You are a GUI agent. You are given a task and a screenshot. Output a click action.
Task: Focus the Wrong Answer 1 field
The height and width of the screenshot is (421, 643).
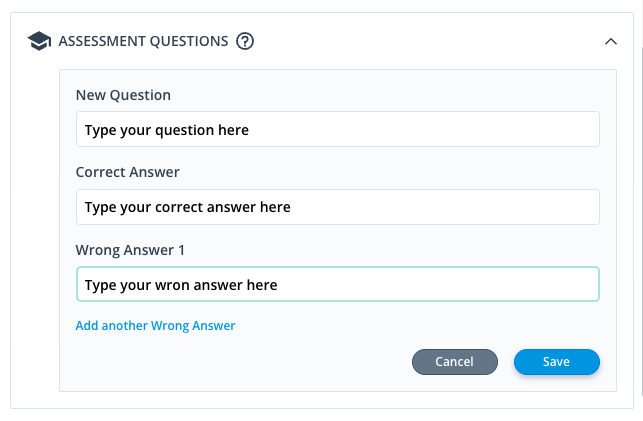337,284
